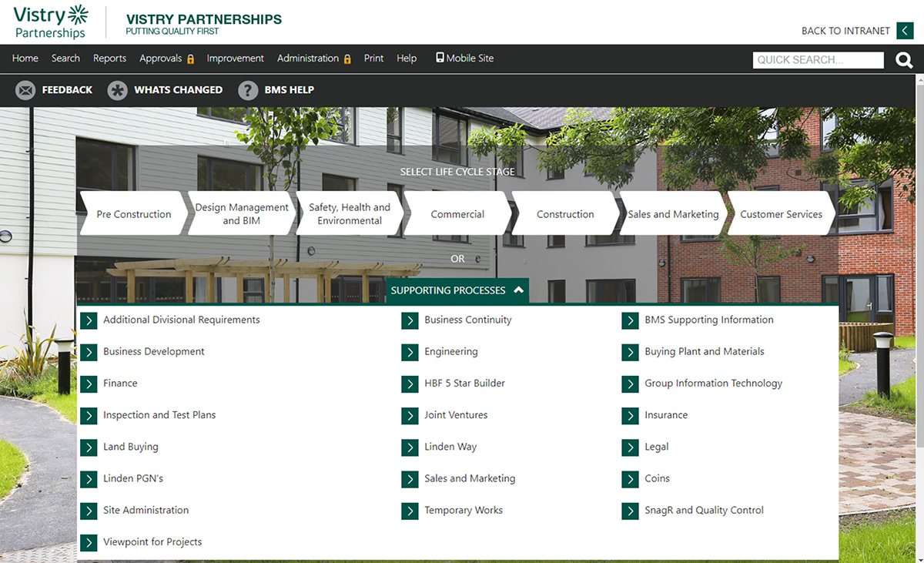Open the Sales and Marketing supporting process link
The height and width of the screenshot is (563, 924).
[x=470, y=479]
